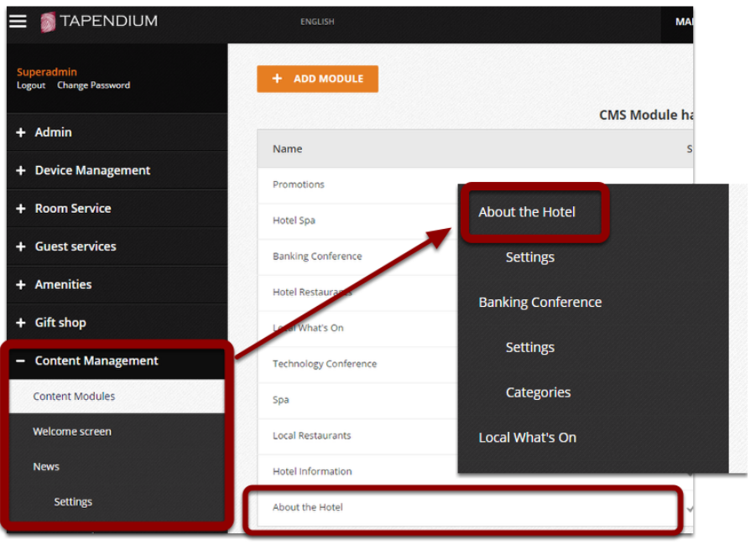Open Settings under News
Screen dimensions: 756x545
tap(73, 501)
